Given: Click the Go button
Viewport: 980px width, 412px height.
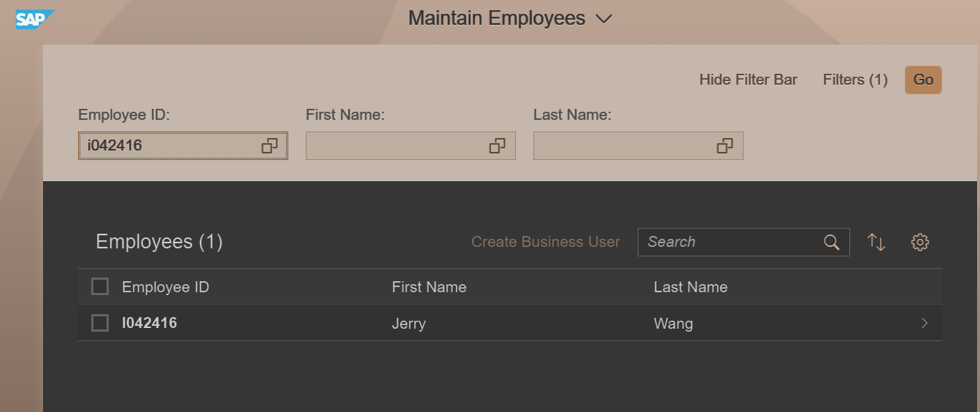Looking at the screenshot, I should [923, 80].
